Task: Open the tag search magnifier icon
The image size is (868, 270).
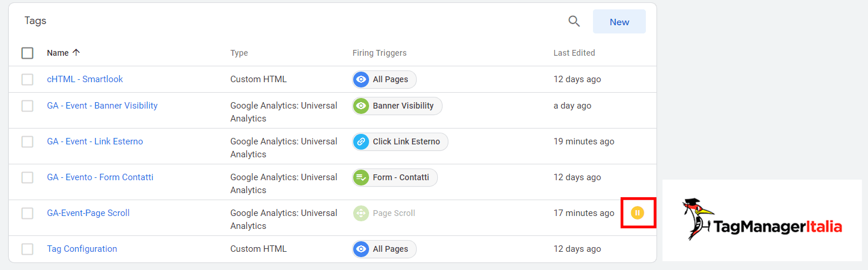Action: (574, 22)
